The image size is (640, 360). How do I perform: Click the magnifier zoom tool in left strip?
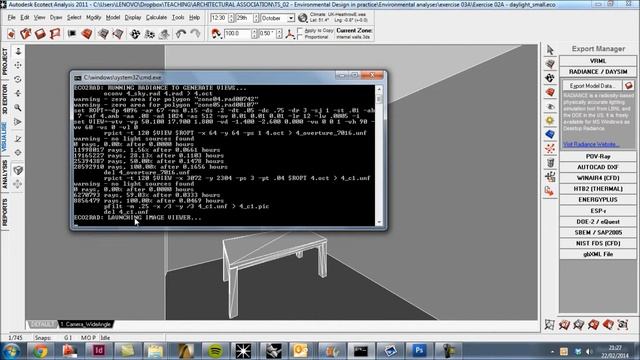coord(18,108)
